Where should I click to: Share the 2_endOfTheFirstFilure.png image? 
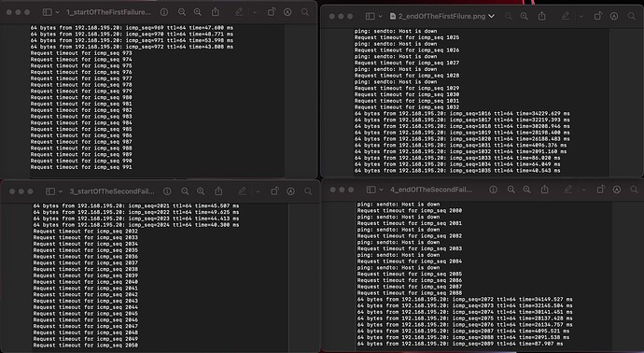coord(542,16)
